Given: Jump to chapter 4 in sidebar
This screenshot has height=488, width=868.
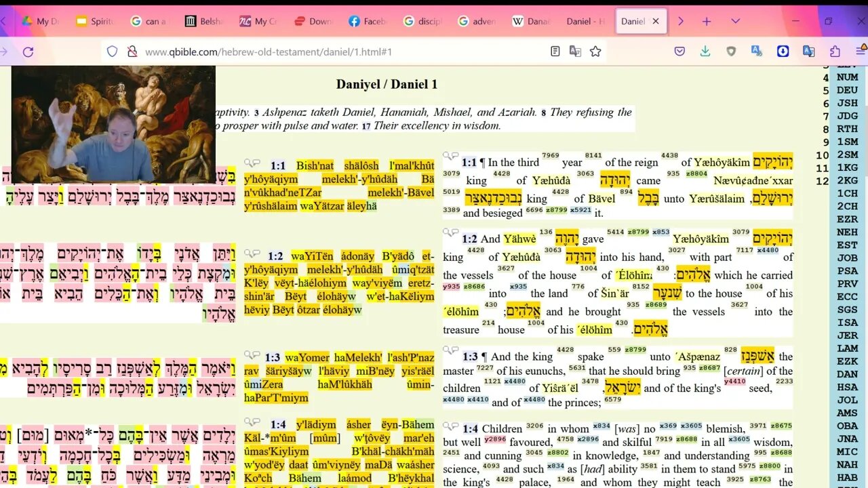Looking at the screenshot, I should tap(825, 77).
